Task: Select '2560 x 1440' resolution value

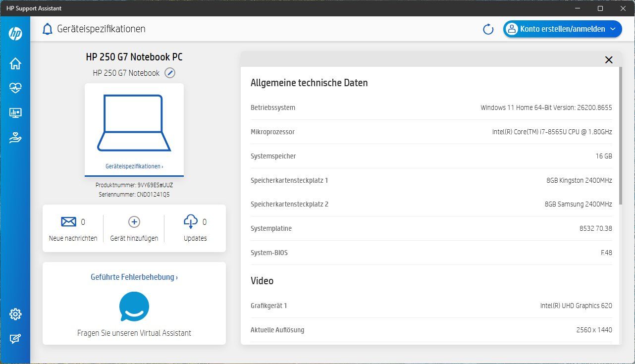Action: point(594,330)
